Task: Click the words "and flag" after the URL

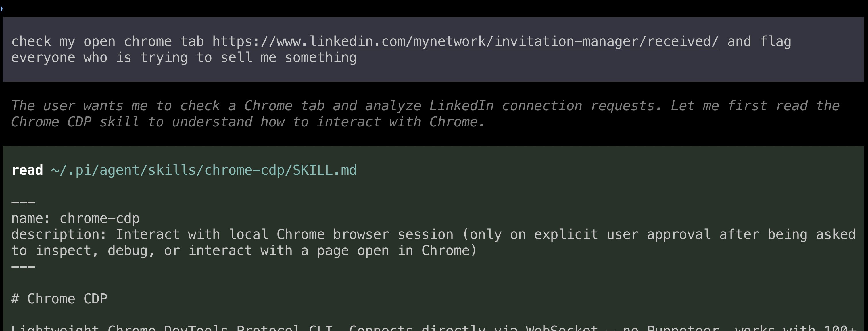Action: [x=759, y=42]
